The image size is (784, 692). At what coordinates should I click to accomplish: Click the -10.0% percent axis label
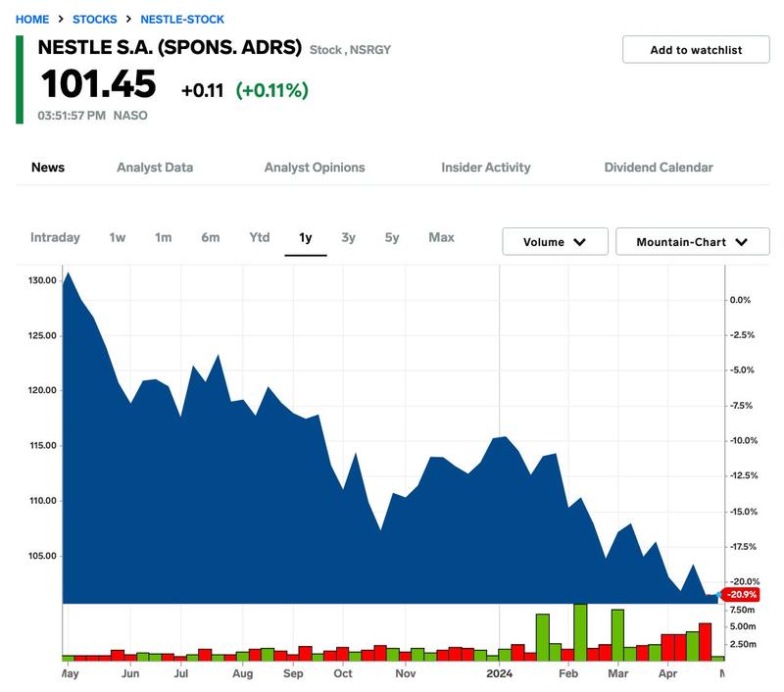pyautogui.click(x=744, y=440)
